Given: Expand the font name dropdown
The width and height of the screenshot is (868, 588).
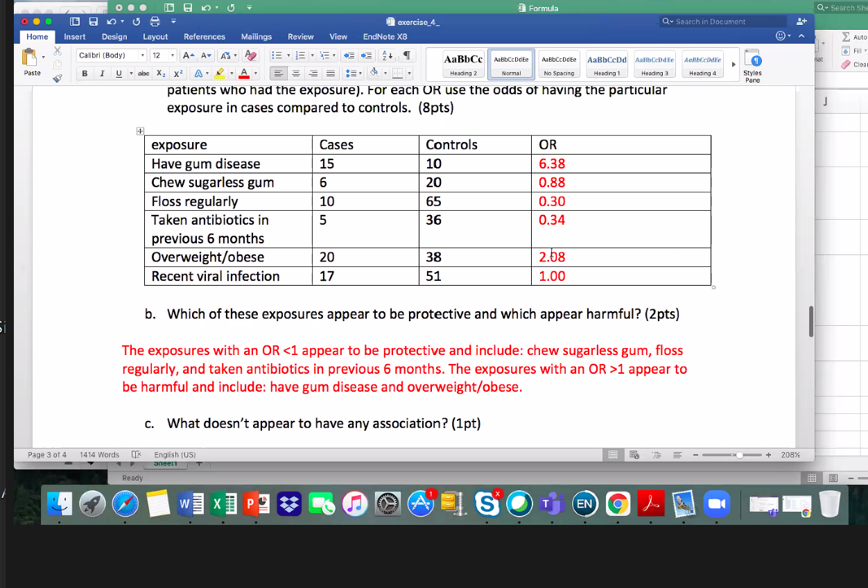Looking at the screenshot, I should tap(142, 54).
